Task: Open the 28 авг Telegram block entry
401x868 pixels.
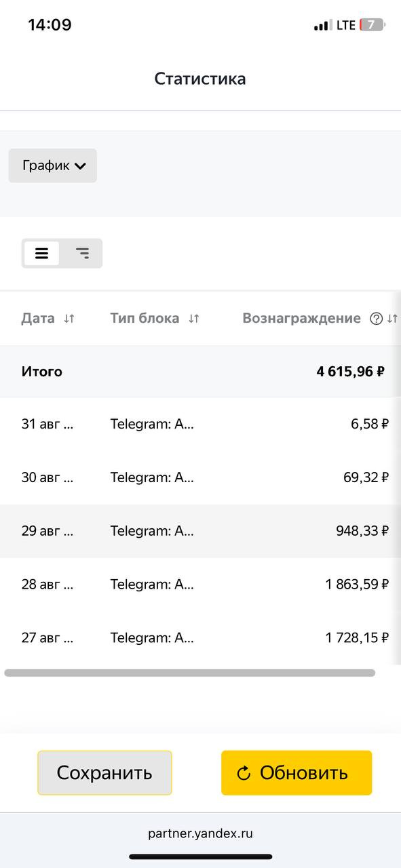Action: coord(152,584)
